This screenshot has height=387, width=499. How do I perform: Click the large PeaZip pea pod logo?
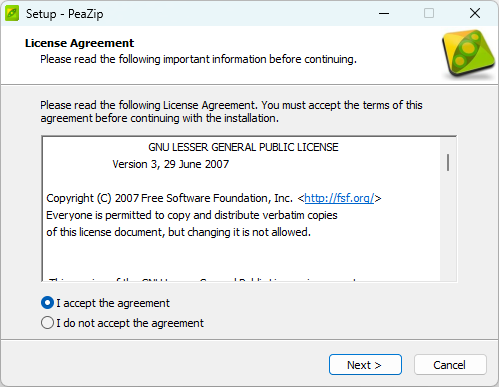click(469, 53)
